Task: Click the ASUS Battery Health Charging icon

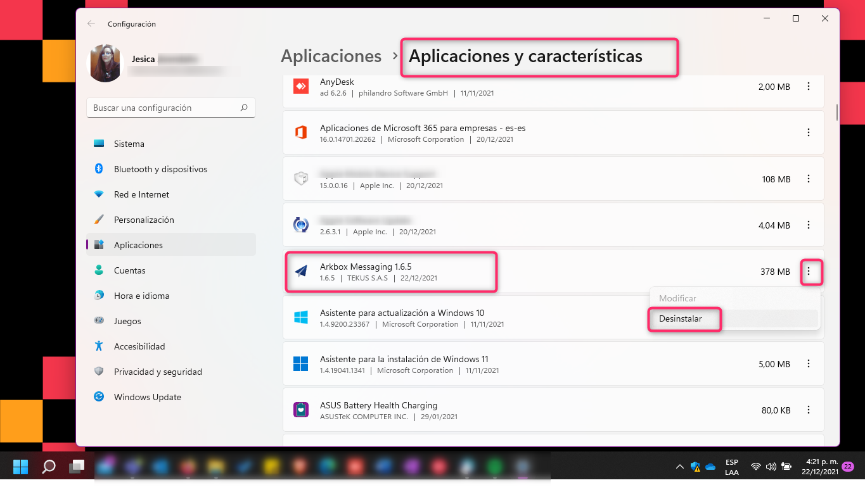Action: [301, 410]
